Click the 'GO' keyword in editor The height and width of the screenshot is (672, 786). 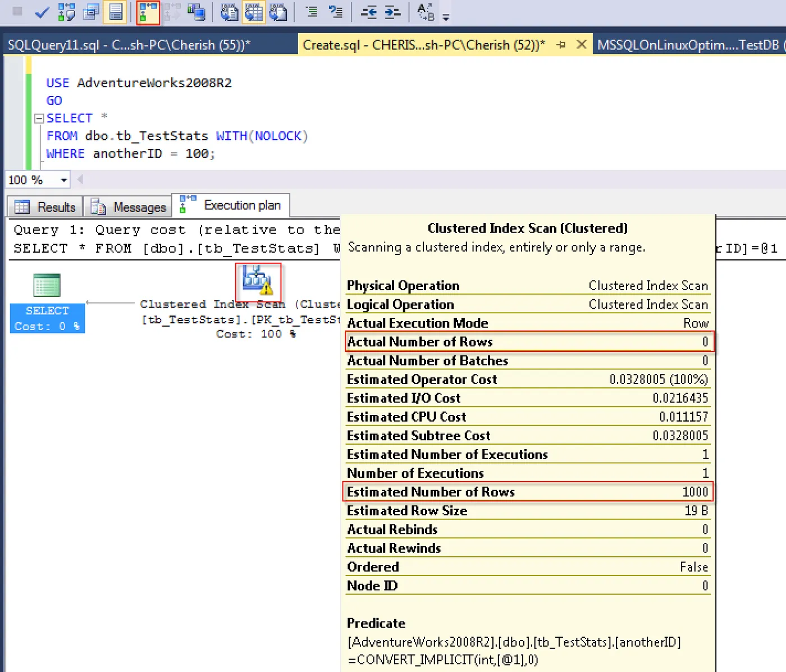[x=54, y=100]
